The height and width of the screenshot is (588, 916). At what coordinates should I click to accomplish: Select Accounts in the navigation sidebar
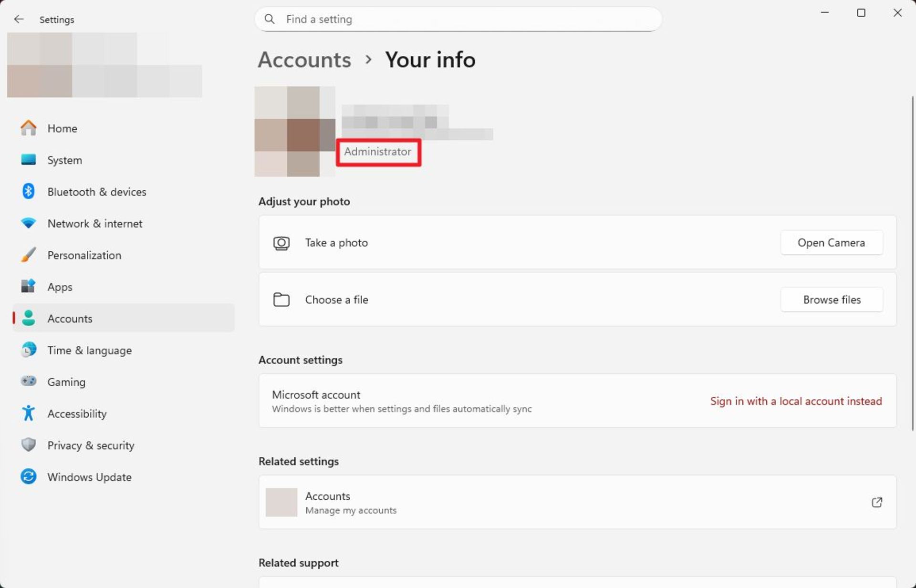click(70, 318)
